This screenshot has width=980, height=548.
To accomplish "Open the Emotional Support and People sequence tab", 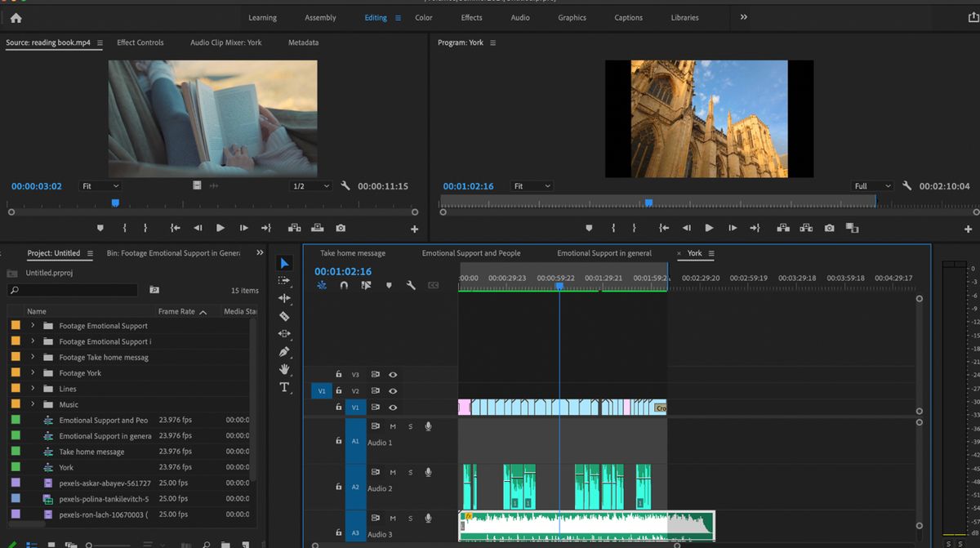I will (470, 253).
